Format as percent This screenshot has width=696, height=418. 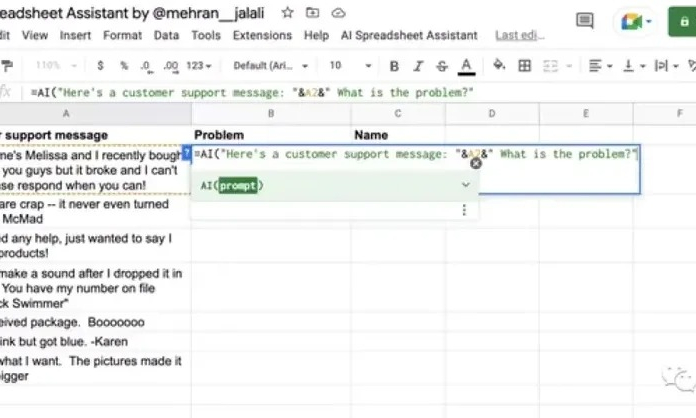pyautogui.click(x=124, y=66)
